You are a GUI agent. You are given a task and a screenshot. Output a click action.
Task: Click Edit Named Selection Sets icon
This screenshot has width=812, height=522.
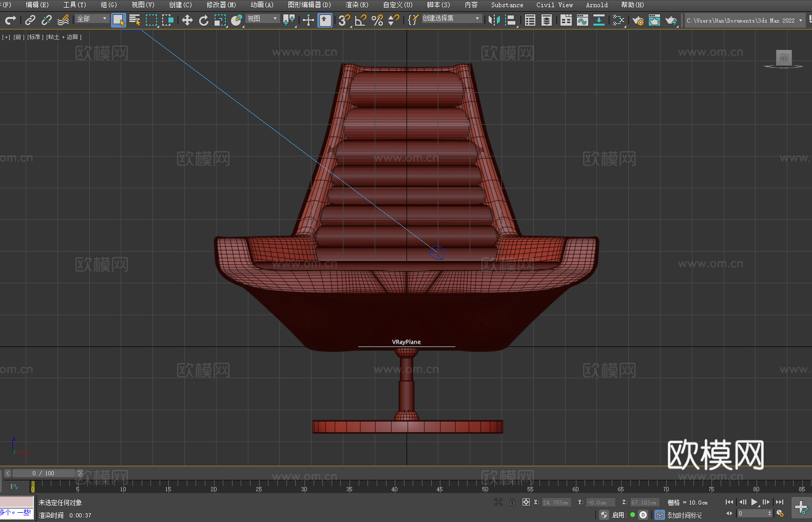point(413,20)
